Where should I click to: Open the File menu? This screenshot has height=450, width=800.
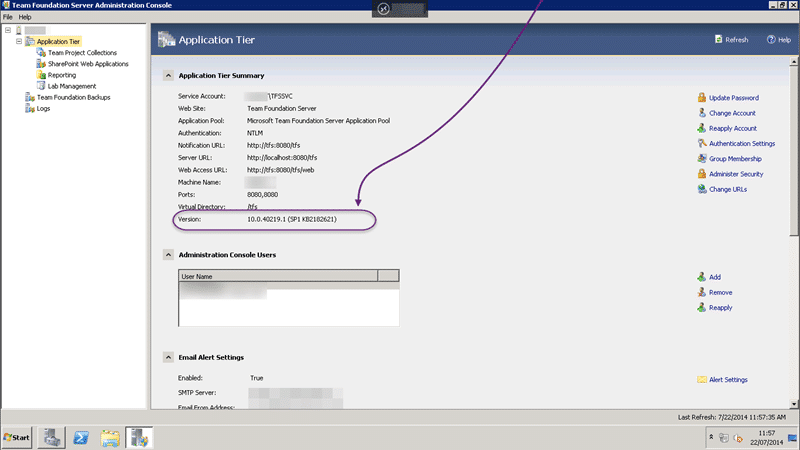pos(8,17)
